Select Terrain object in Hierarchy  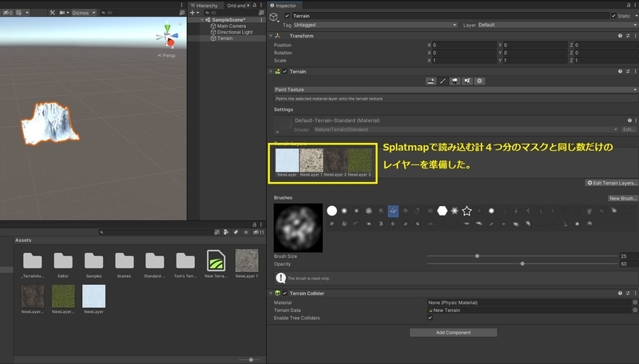[x=224, y=38]
